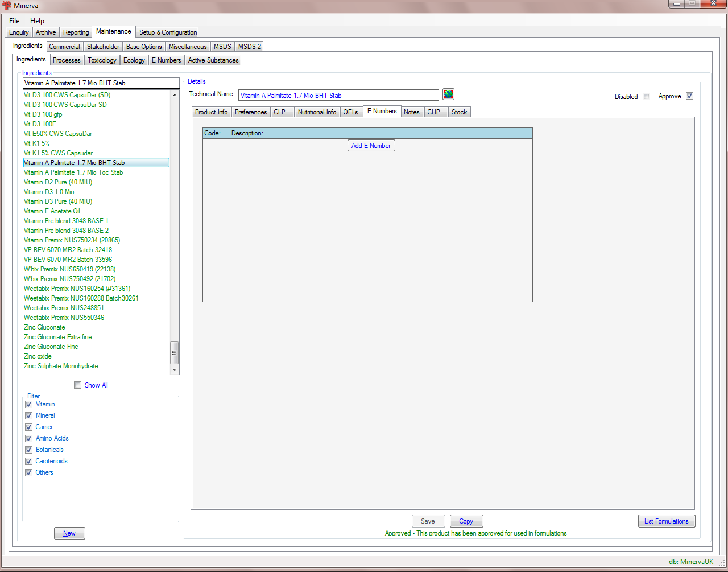Click the colored icon beside Technical Name field

pyautogui.click(x=448, y=94)
